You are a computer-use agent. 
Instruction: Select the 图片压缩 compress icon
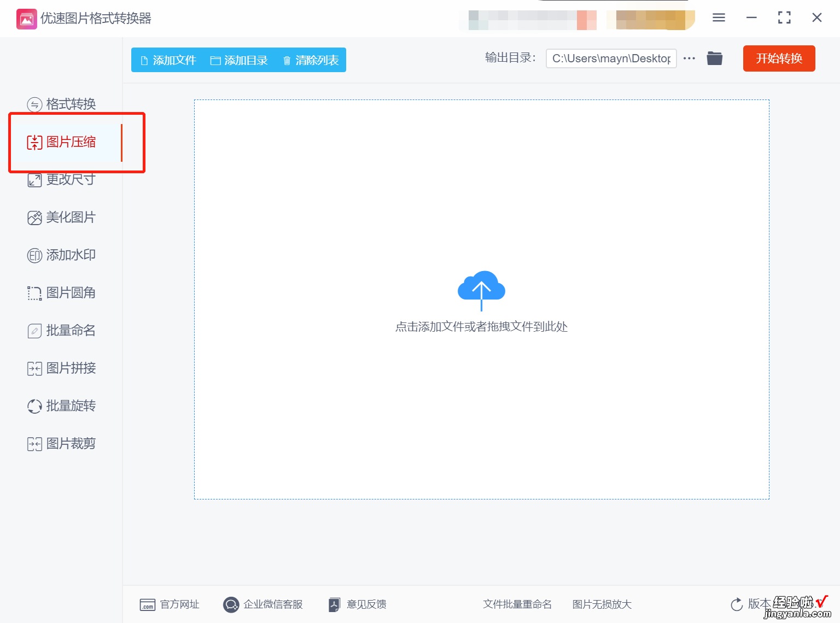34,143
